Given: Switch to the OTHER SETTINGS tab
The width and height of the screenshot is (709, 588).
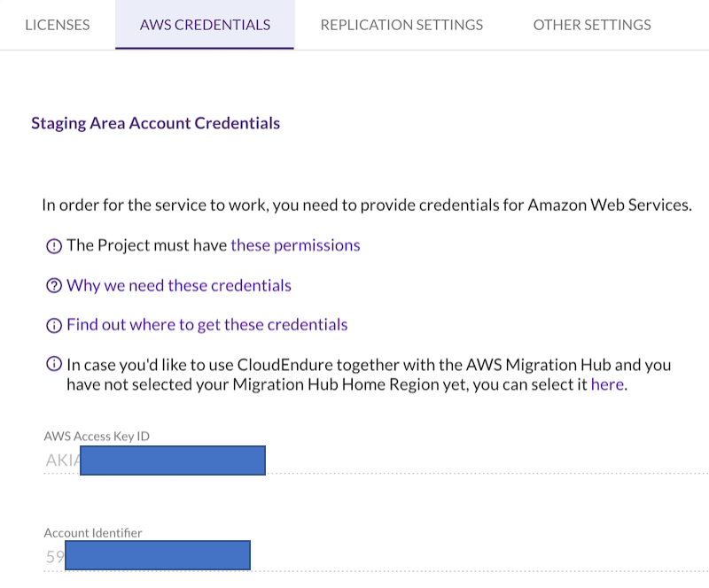Looking at the screenshot, I should 591,25.
